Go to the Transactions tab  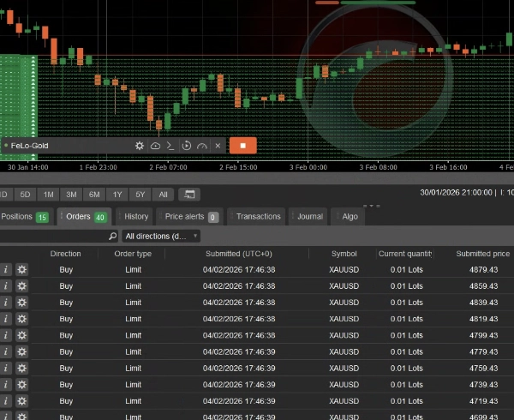click(258, 217)
